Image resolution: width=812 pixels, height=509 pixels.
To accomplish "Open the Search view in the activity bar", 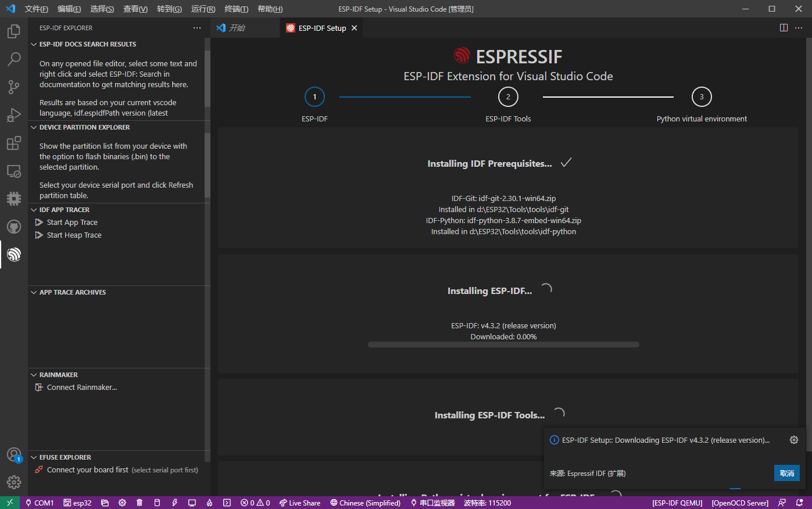I will click(x=14, y=59).
